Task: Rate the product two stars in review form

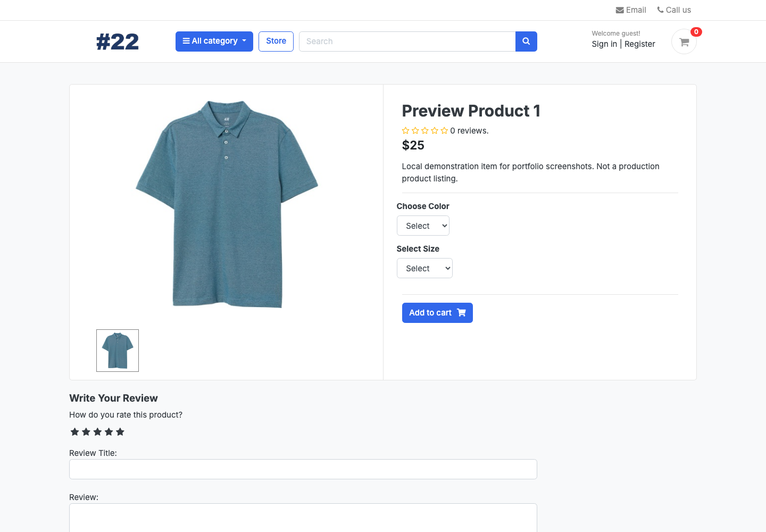Action: (x=86, y=432)
